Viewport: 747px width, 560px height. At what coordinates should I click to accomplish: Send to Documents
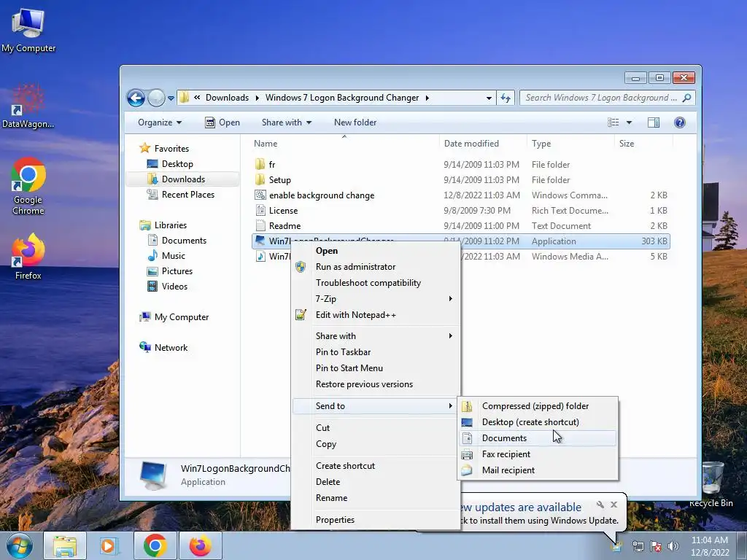pos(538,438)
